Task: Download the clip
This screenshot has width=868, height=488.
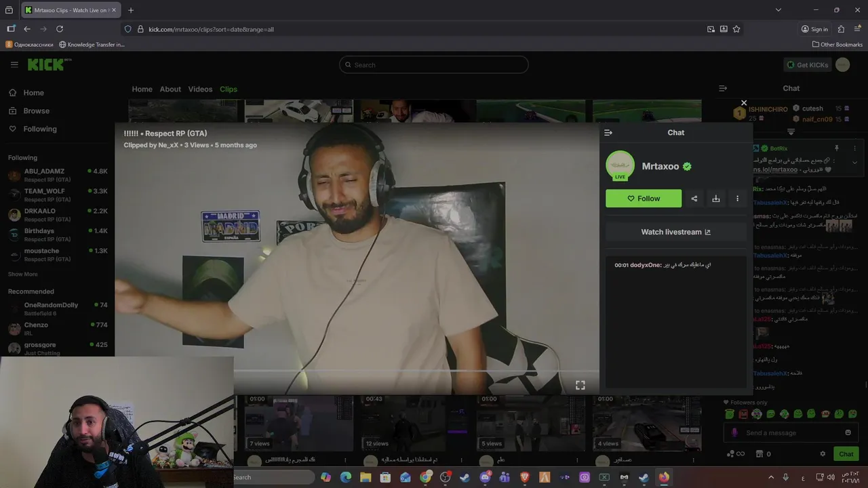Action: click(715, 199)
